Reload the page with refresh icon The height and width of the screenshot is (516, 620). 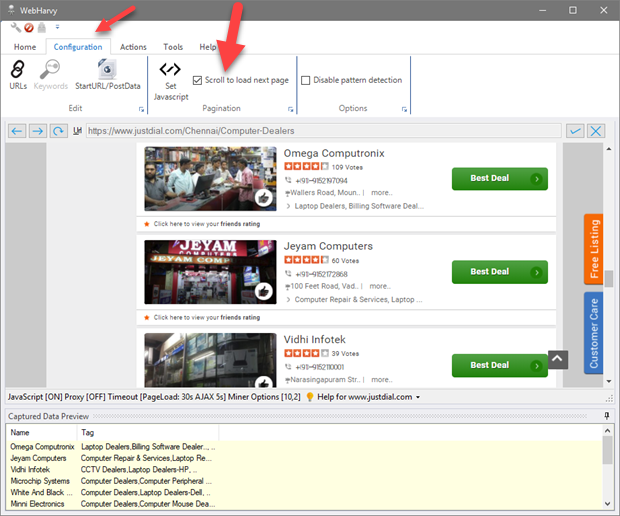point(59,131)
